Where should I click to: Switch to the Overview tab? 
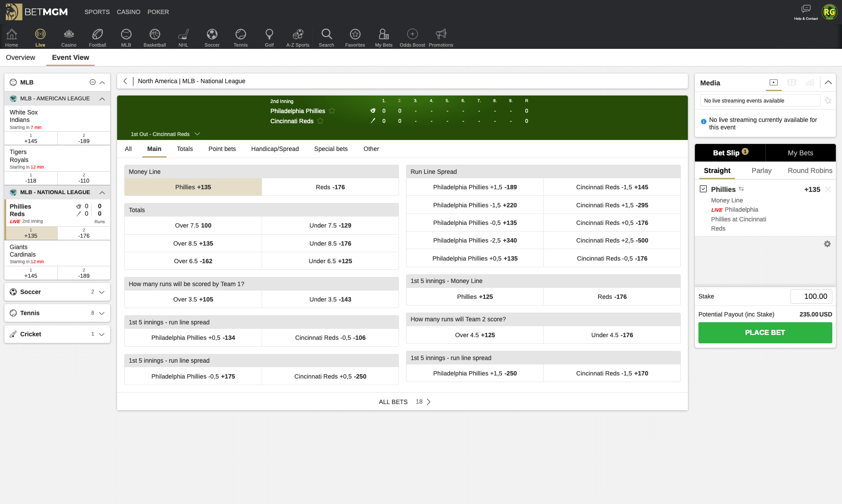pyautogui.click(x=20, y=58)
